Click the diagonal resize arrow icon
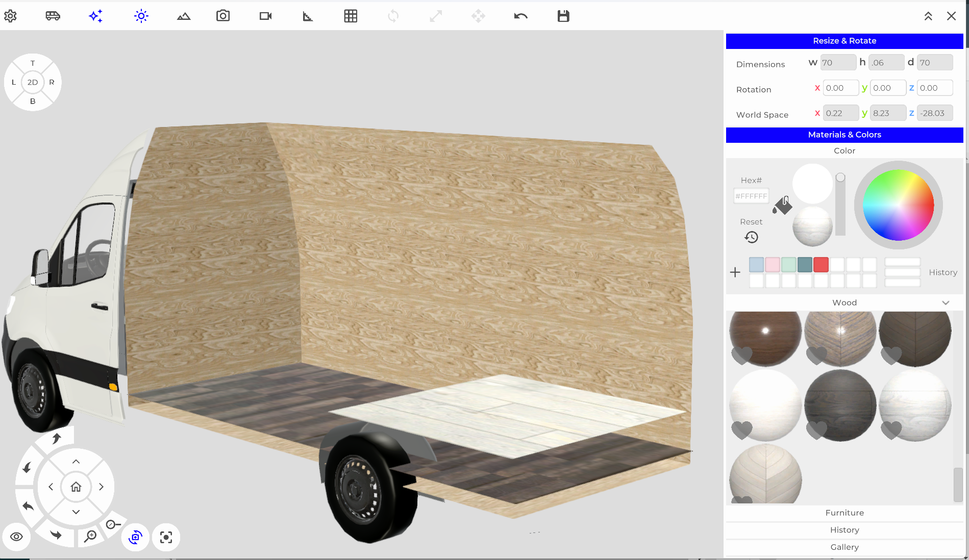Viewport: 969px width, 560px height. point(436,16)
